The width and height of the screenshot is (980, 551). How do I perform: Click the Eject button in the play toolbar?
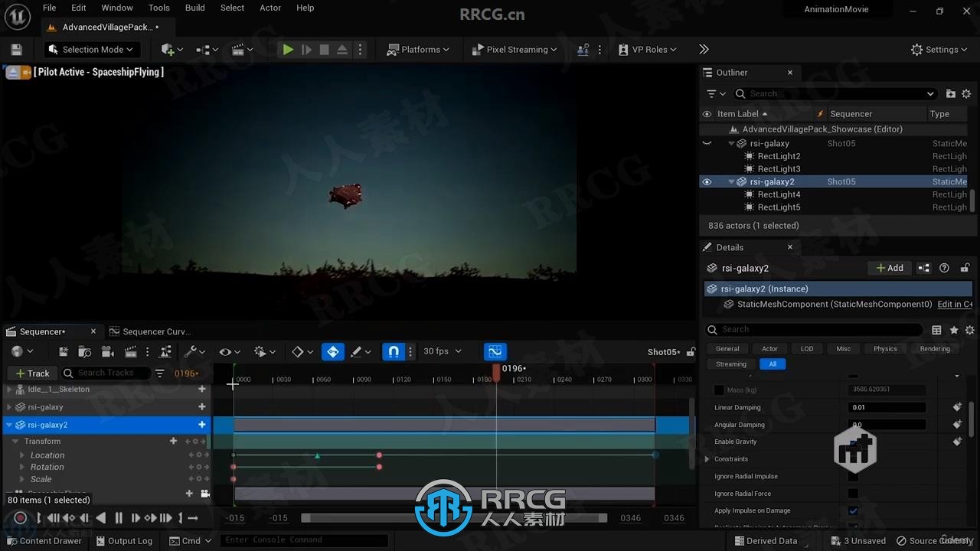342,50
